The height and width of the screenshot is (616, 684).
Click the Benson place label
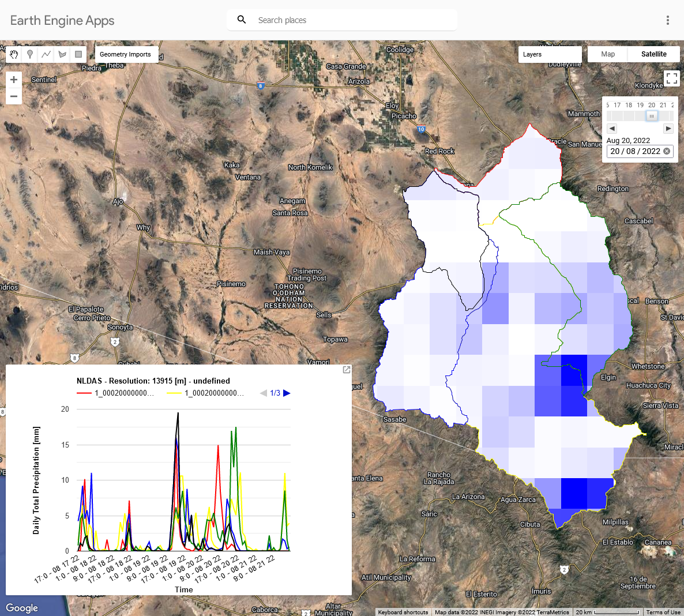[x=656, y=302]
